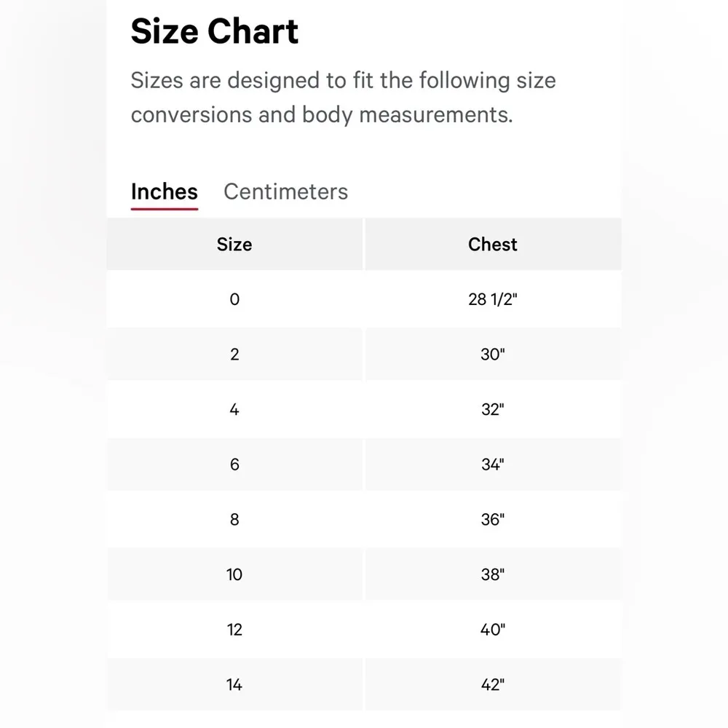Click the Size Chart heading
Screen dimensions: 728x728
215,32
